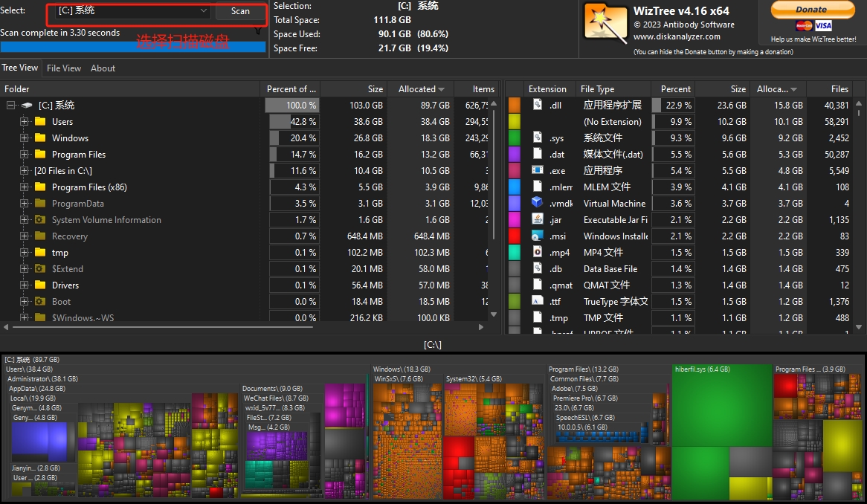Image resolution: width=867 pixels, height=504 pixels.
Task: Click the .jar Java file icon
Action: [x=537, y=219]
